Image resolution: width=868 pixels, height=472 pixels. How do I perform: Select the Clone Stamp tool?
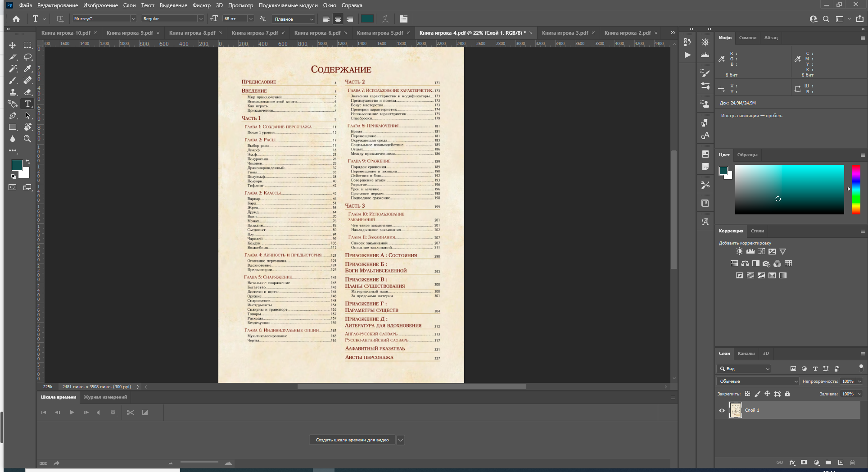tap(13, 92)
